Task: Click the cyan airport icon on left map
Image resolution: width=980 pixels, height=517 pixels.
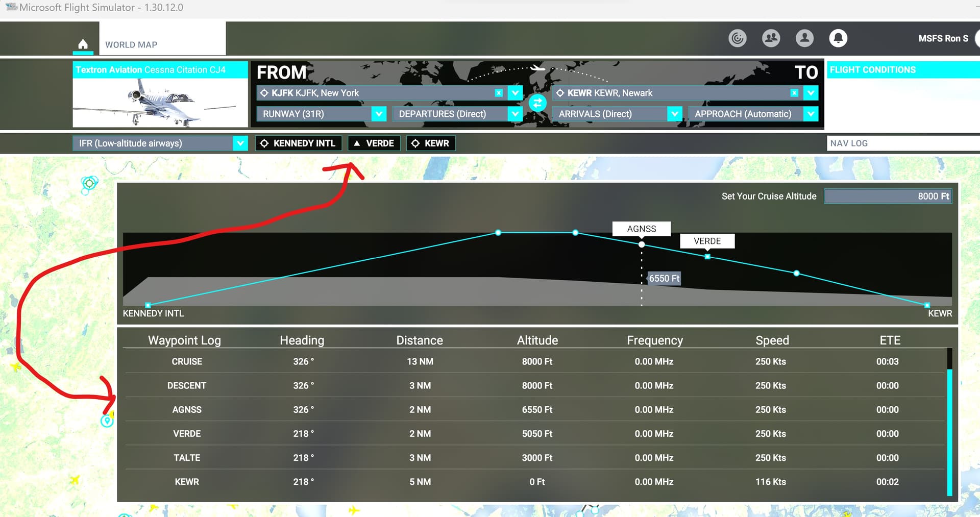Action: pyautogui.click(x=89, y=183)
